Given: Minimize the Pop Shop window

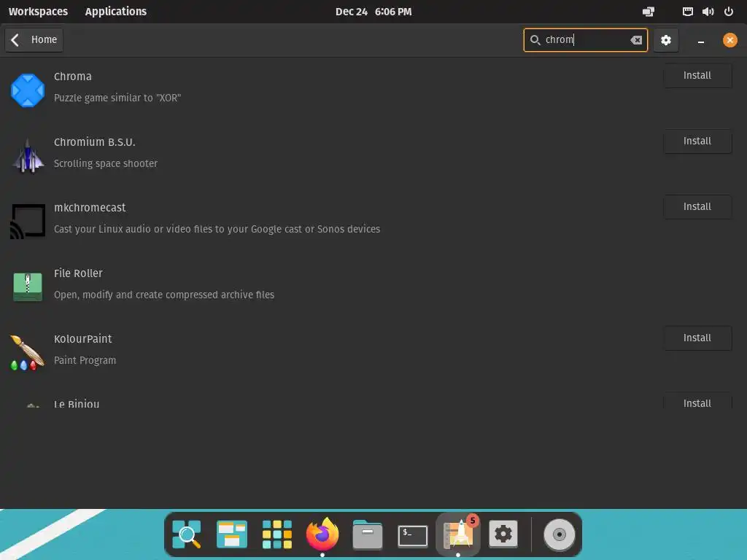Looking at the screenshot, I should click(x=701, y=41).
